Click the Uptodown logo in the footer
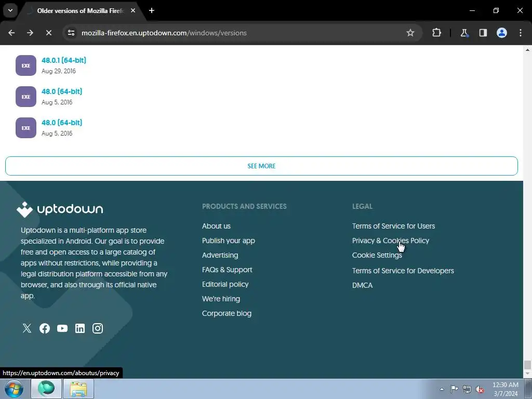The height and width of the screenshot is (399, 532). [60, 209]
